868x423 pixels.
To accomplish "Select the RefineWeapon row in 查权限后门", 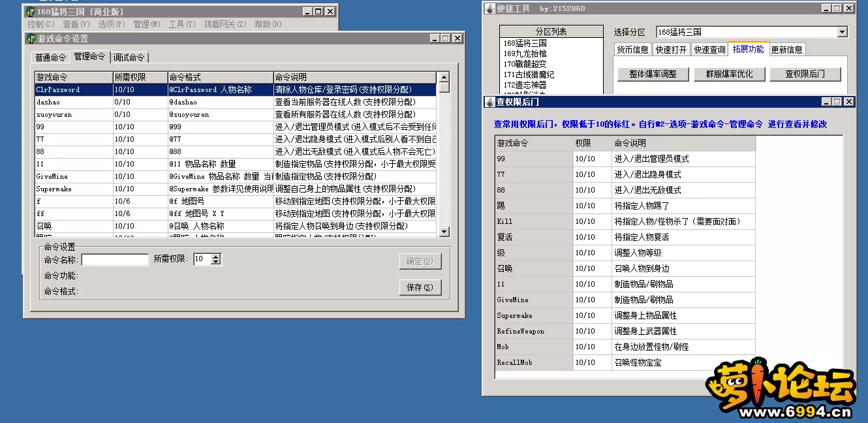I will 625,331.
